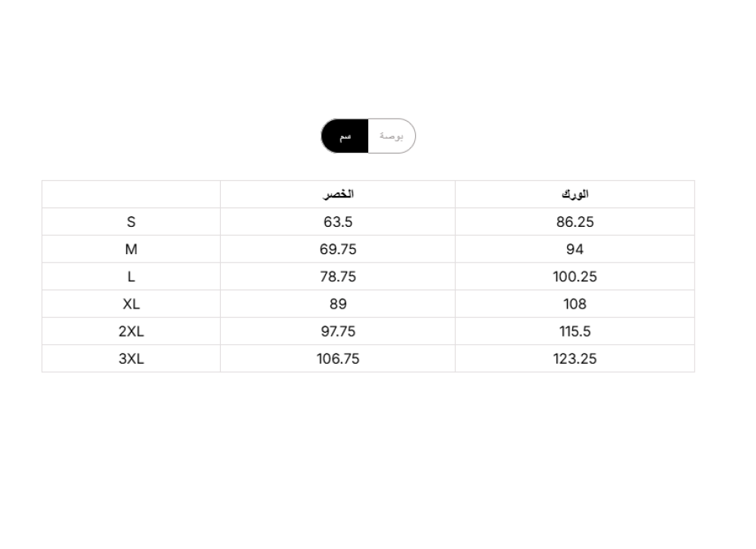Switch size units to بوصة (inches)
The image size is (756, 549).
click(392, 136)
